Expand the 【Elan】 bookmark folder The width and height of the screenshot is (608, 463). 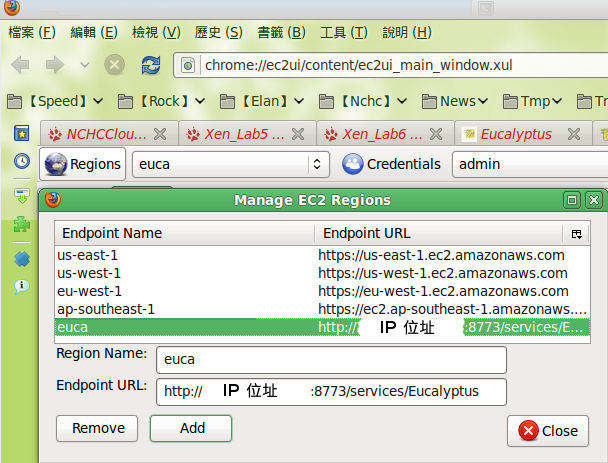(262, 101)
